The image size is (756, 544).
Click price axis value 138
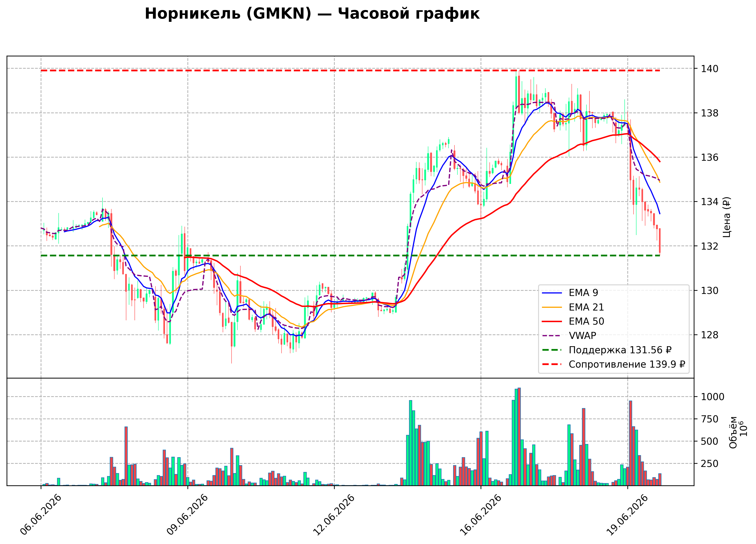[x=710, y=113]
